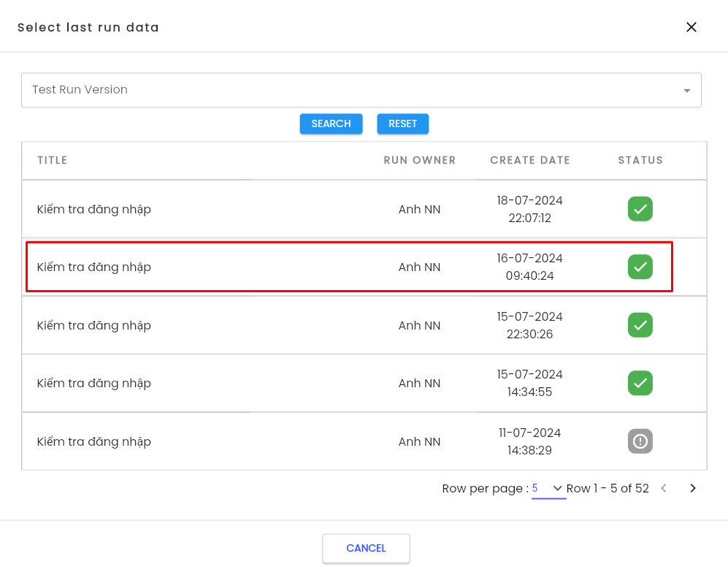Click the CREATE DATE column header

(529, 160)
